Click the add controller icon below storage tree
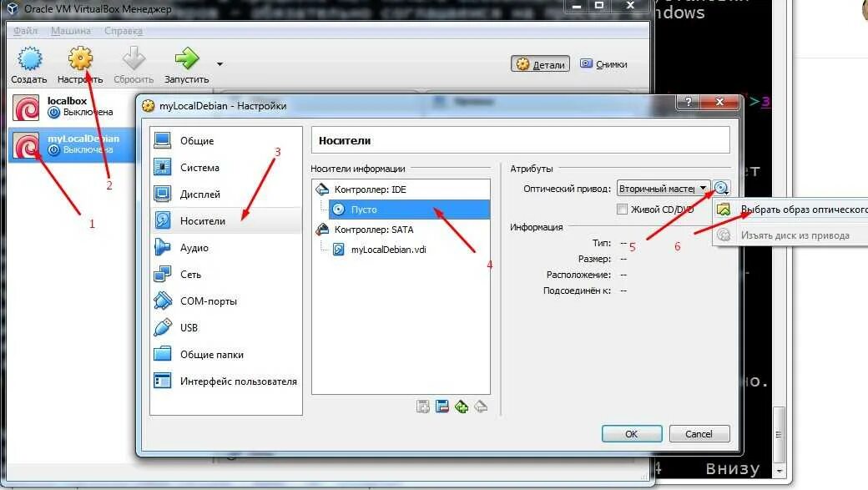This screenshot has width=868, height=490. click(x=423, y=407)
